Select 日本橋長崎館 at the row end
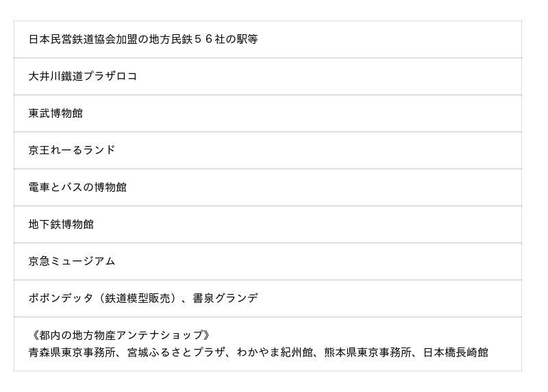Image resolution: width=548 pixels, height=392 pixels. 456,353
